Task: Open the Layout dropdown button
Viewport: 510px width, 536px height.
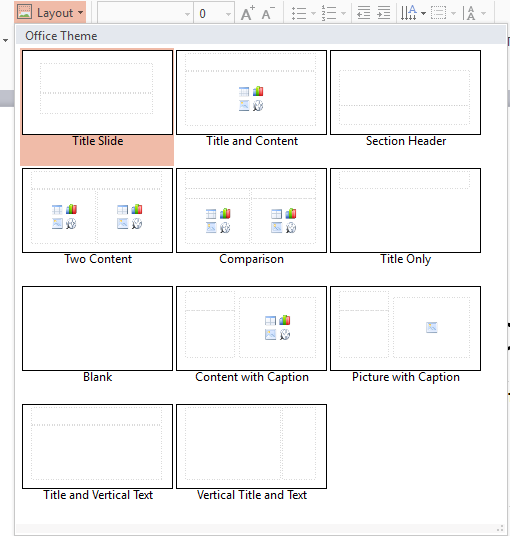Action: pos(51,12)
